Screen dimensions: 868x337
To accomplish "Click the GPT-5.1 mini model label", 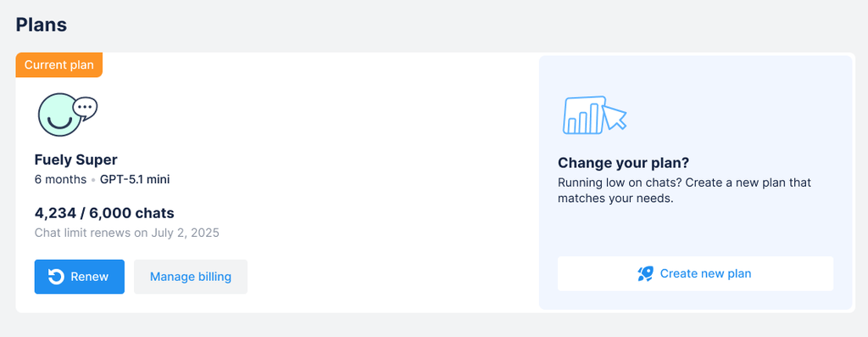I will click(x=135, y=180).
